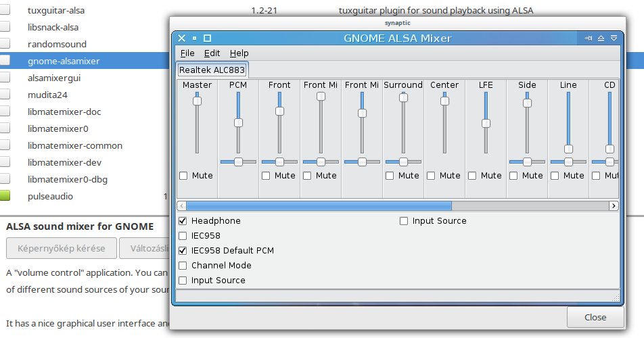Click the 'ALSA sound mixer for GNOME' heading
644x338 pixels.
[80, 226]
